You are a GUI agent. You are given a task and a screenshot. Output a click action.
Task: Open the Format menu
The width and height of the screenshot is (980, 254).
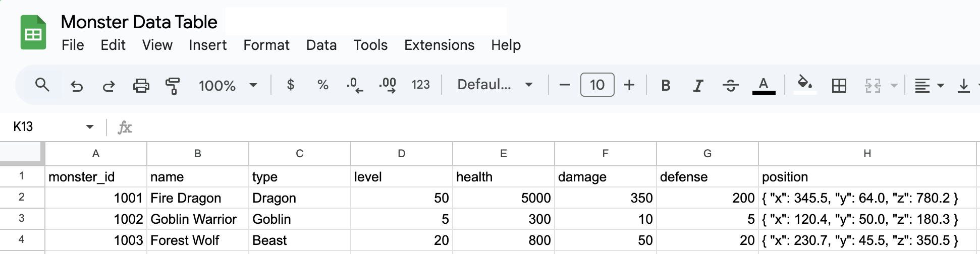click(x=266, y=45)
